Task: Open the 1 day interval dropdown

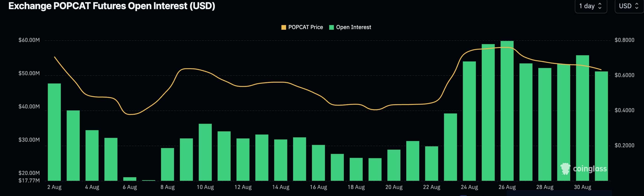Action: (x=591, y=6)
